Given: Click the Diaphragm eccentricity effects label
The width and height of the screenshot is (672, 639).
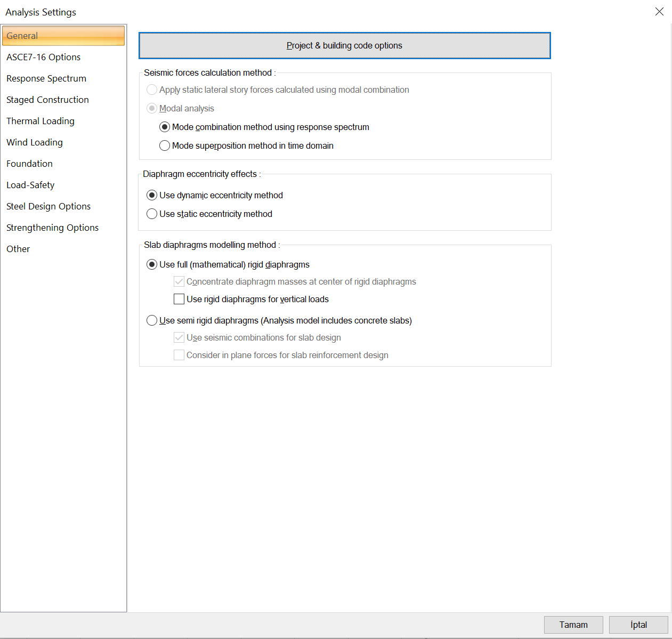Looking at the screenshot, I should point(201,174).
